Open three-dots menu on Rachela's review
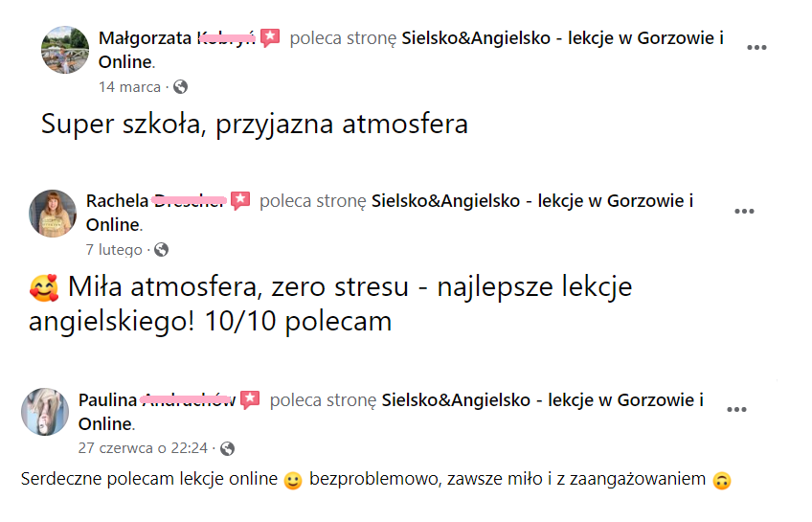The height and width of the screenshot is (522, 812). pos(744,210)
